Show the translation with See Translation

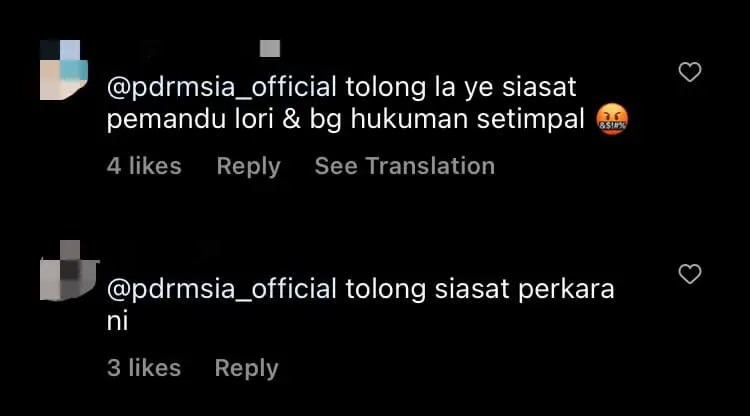[405, 166]
